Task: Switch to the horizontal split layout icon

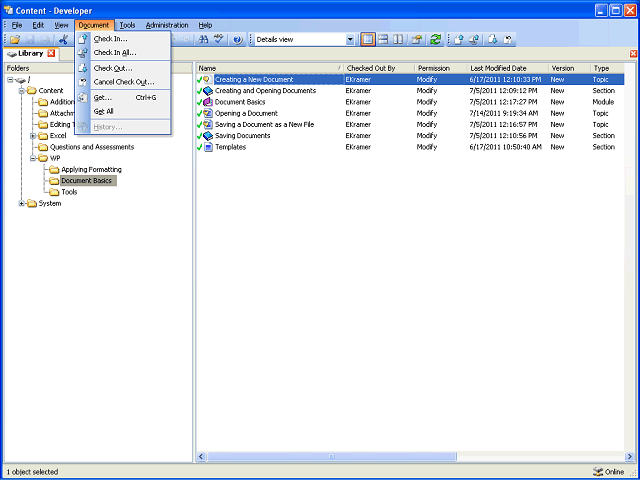Action: pos(383,40)
